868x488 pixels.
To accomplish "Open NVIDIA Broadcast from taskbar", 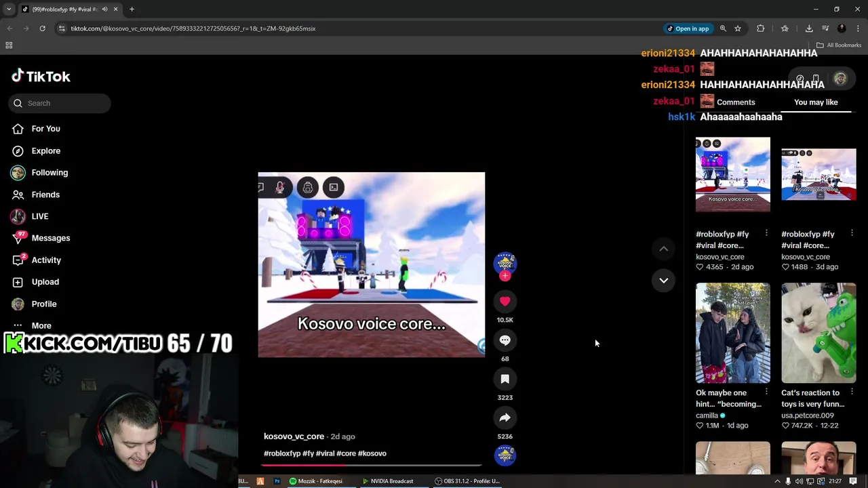I will click(x=387, y=481).
